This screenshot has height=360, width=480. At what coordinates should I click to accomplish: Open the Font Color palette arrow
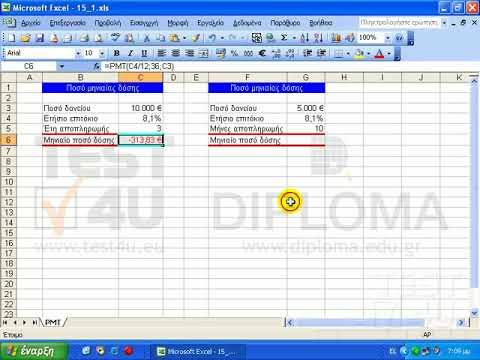tap(389, 53)
